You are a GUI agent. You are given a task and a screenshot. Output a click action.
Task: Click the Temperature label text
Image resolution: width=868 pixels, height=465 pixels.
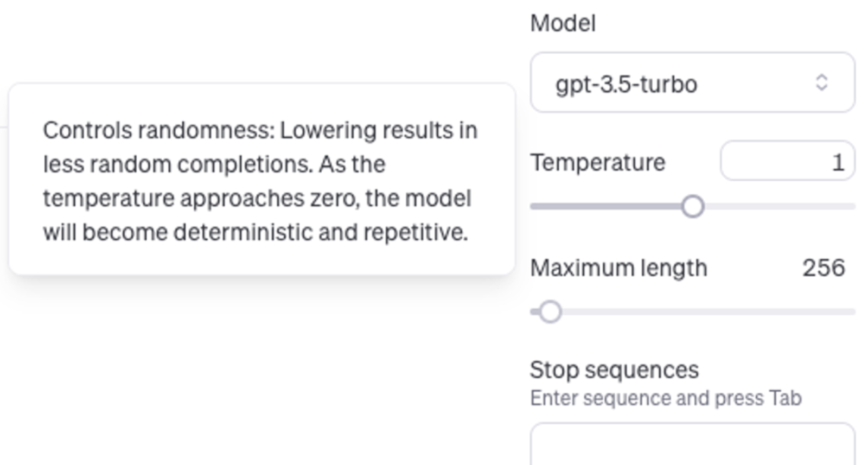click(x=597, y=161)
